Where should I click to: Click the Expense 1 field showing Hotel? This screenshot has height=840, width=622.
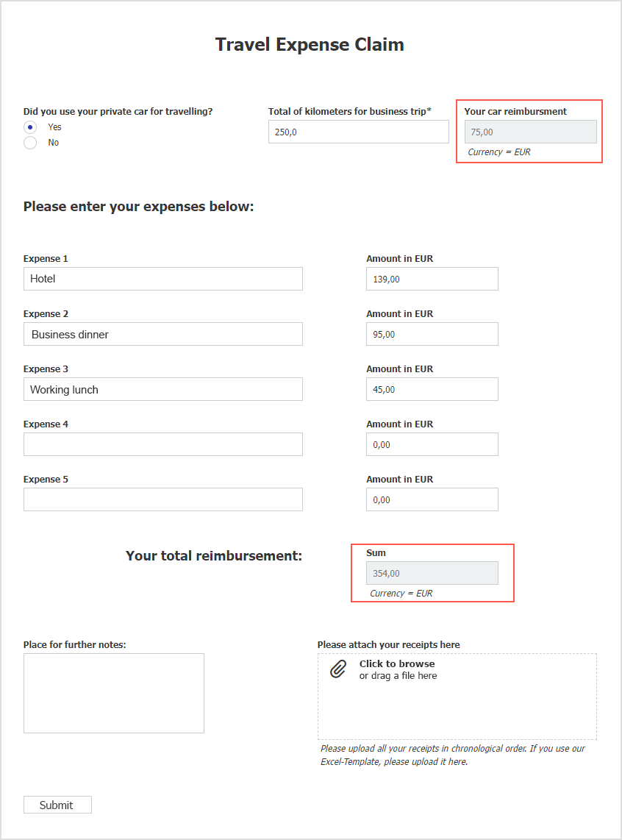(162, 279)
